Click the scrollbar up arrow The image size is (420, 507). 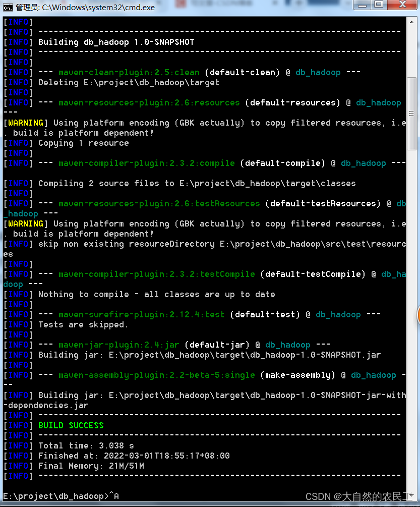point(411,22)
